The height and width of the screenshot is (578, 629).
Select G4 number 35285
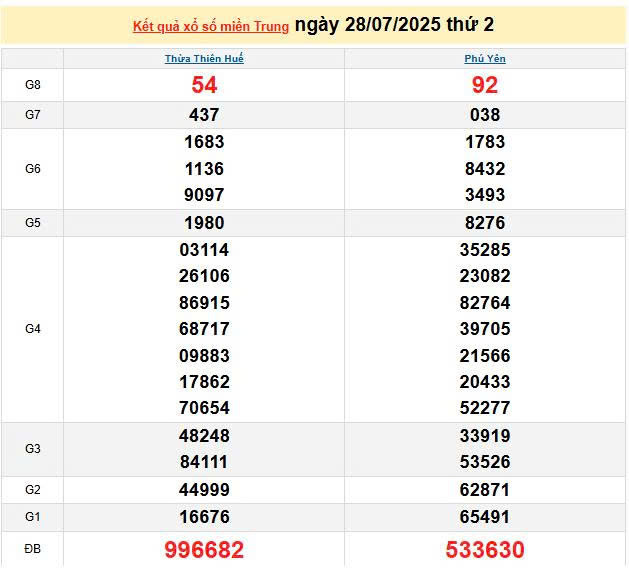(x=485, y=250)
